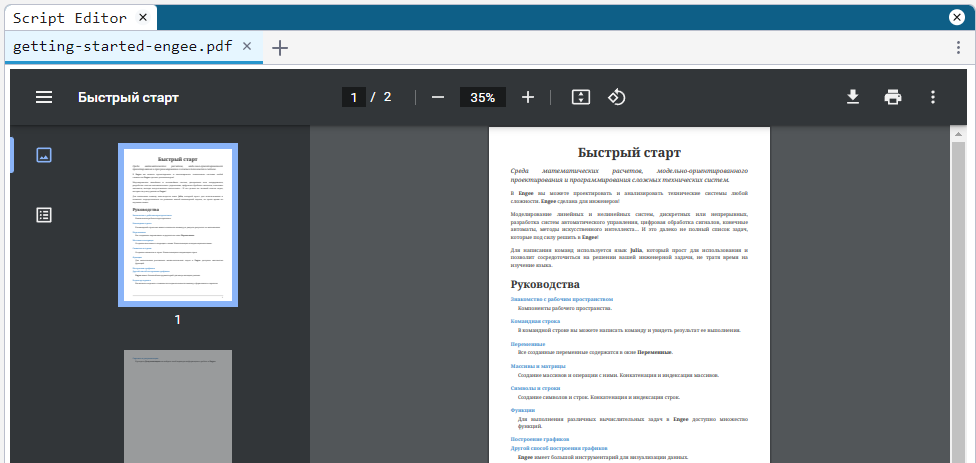
Task: Toggle the PDF sidebar hamburger menu
Action: point(44,97)
